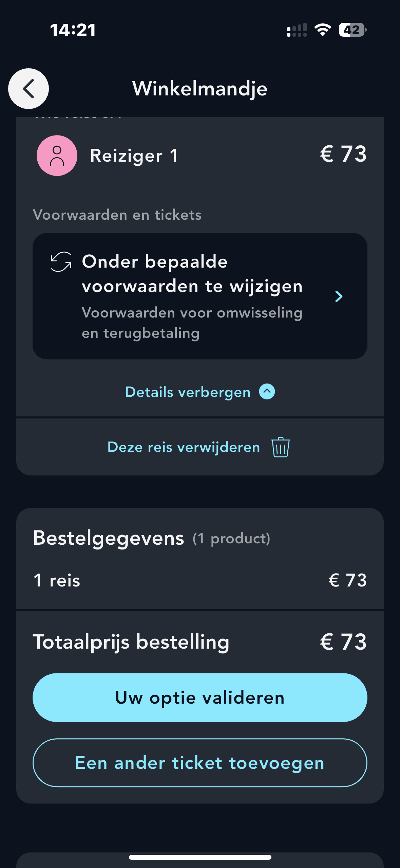Tap the pink Reiziger 1 avatar icon

57,156
